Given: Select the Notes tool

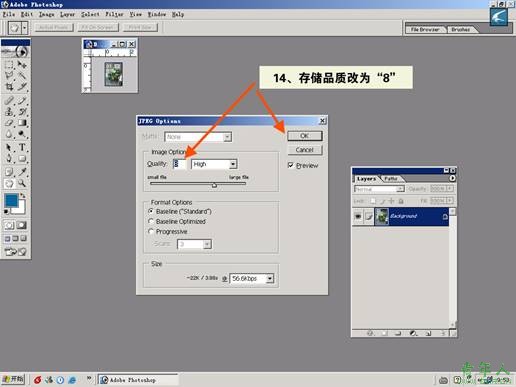Looking at the screenshot, I should click(9, 172).
